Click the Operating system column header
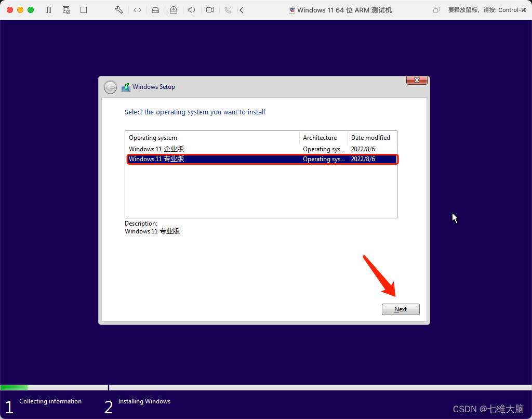This screenshot has width=532, height=419. tap(212, 138)
